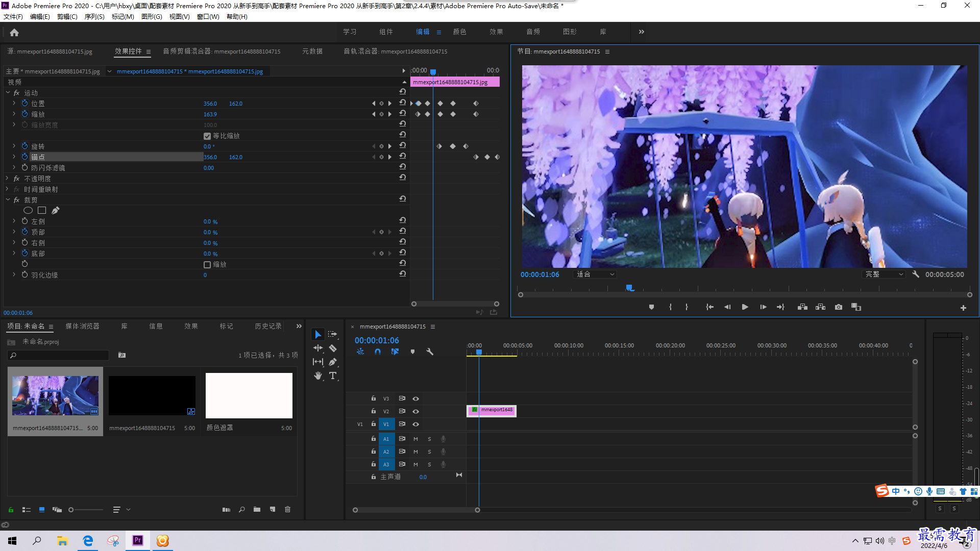Expand Feather Edge property row

14,275
